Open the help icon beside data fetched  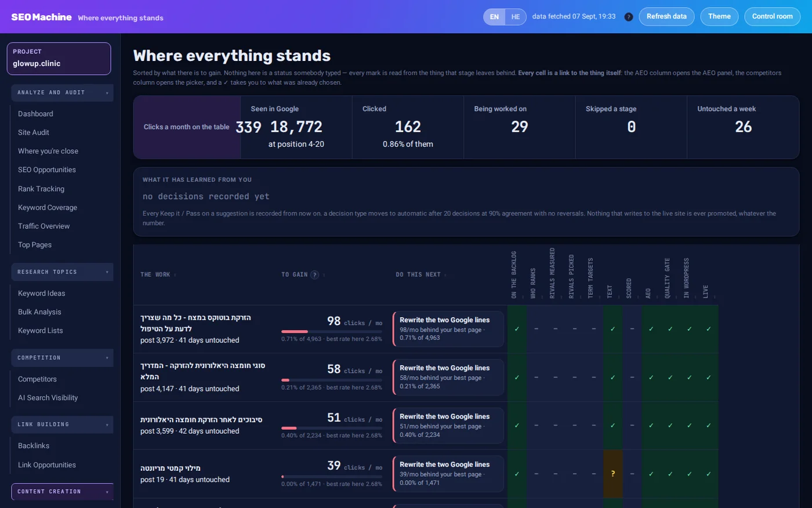click(x=628, y=17)
